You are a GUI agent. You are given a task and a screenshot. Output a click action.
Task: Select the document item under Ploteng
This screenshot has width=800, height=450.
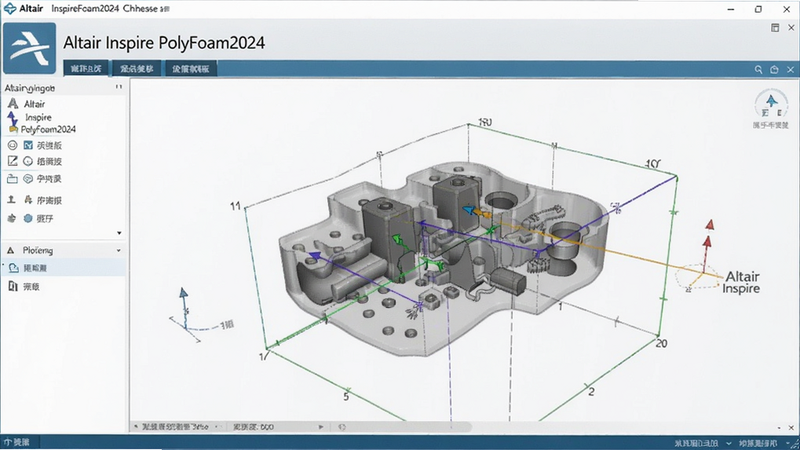(24, 287)
